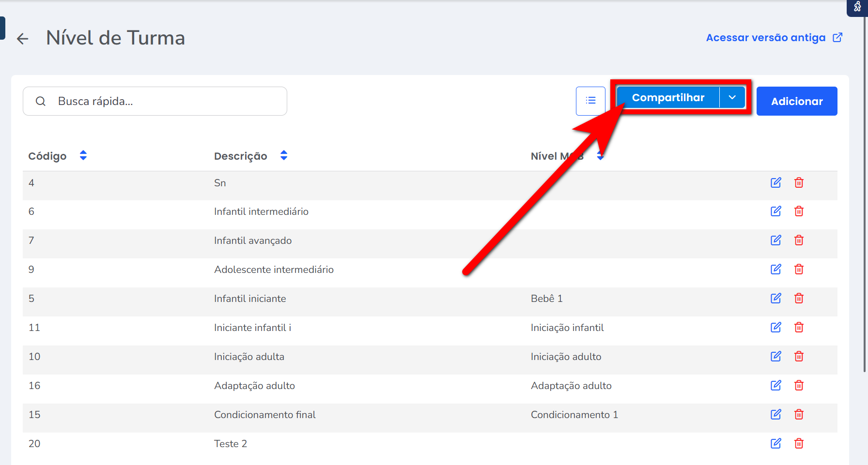868x465 pixels.
Task: Delete the Adolescente intermediário entry
Action: (x=799, y=270)
